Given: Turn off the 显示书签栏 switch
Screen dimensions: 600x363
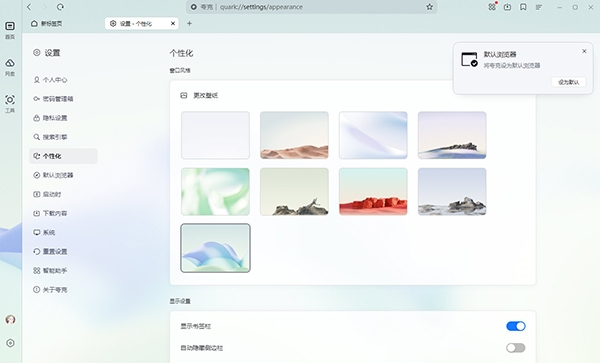Looking at the screenshot, I should coord(516,326).
